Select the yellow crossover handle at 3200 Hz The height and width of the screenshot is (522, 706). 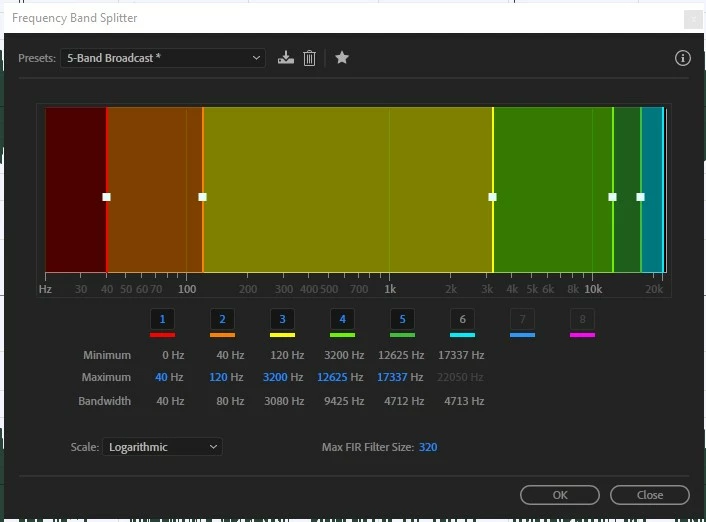tap(493, 197)
